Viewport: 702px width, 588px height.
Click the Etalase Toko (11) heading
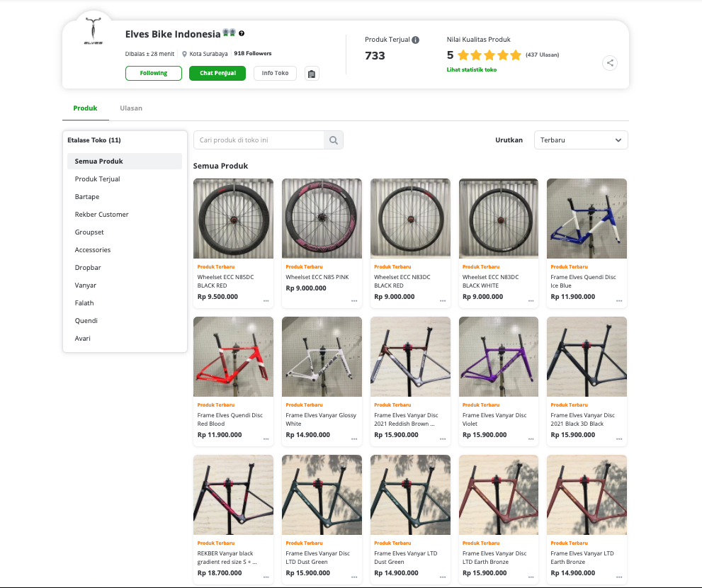tap(94, 140)
